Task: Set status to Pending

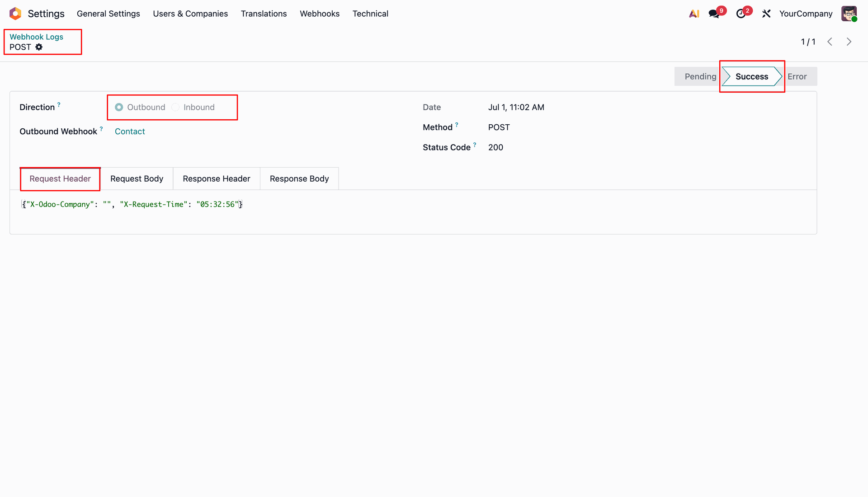Action: click(700, 76)
